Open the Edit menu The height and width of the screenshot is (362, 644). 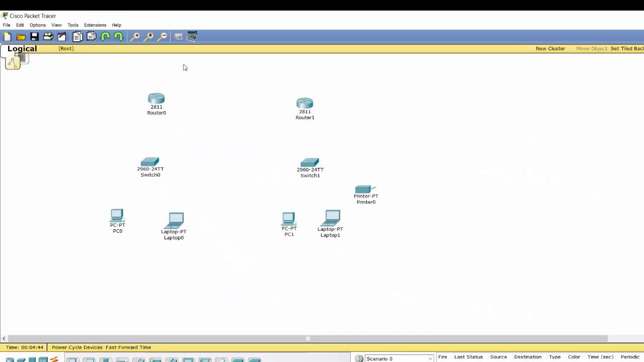(20, 25)
